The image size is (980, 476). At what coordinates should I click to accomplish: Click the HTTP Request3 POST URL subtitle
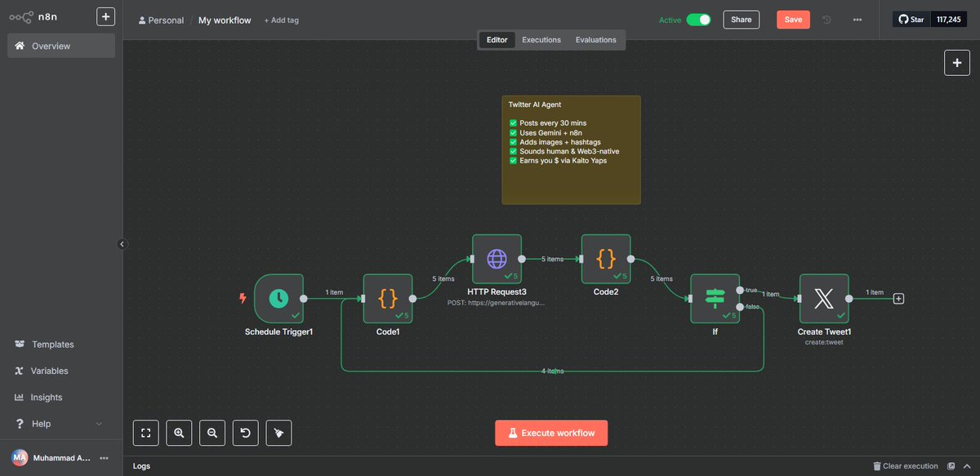coord(497,302)
